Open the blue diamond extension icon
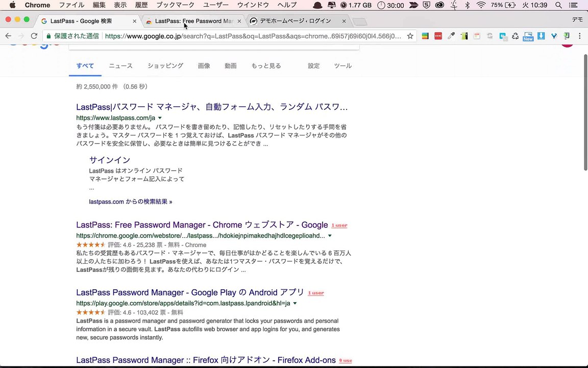The width and height of the screenshot is (588, 368). click(554, 36)
